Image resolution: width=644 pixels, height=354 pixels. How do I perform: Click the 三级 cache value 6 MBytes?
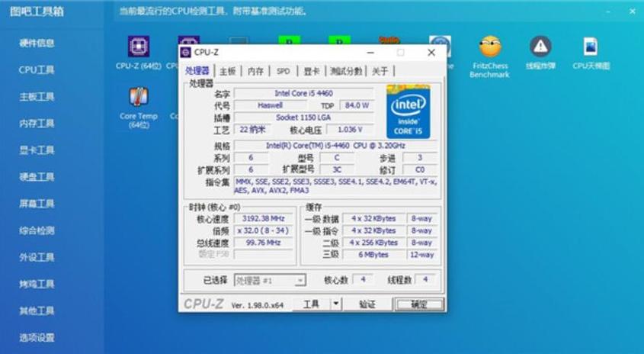coord(373,255)
